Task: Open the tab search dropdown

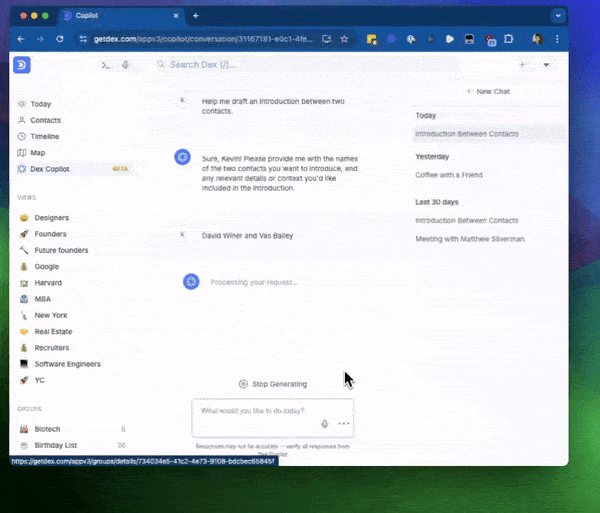Action: pos(558,16)
